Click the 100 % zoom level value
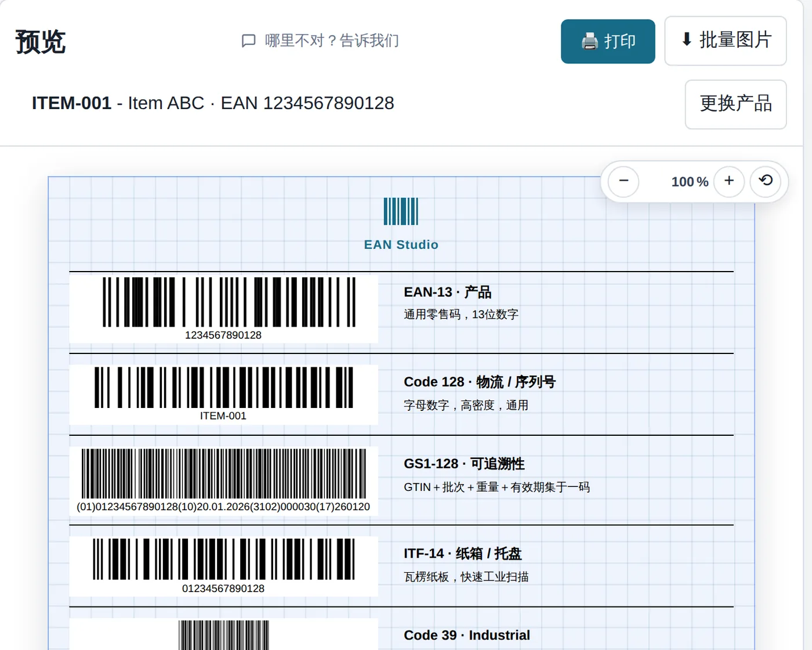Screen dimensions: 812x650 (x=690, y=182)
